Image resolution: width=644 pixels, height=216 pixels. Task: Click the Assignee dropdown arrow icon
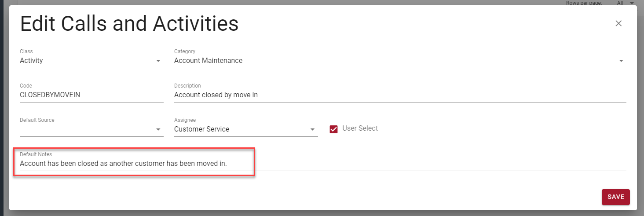point(312,129)
